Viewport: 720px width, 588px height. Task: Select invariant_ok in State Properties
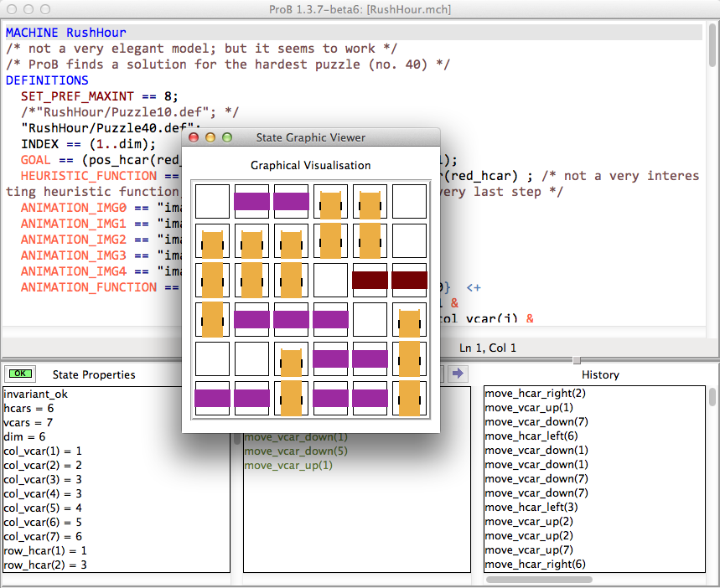(37, 392)
